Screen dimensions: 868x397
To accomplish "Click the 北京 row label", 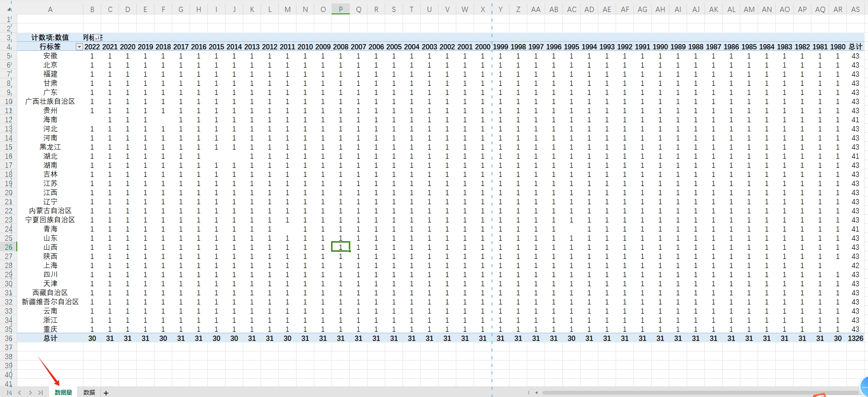I will tap(50, 65).
